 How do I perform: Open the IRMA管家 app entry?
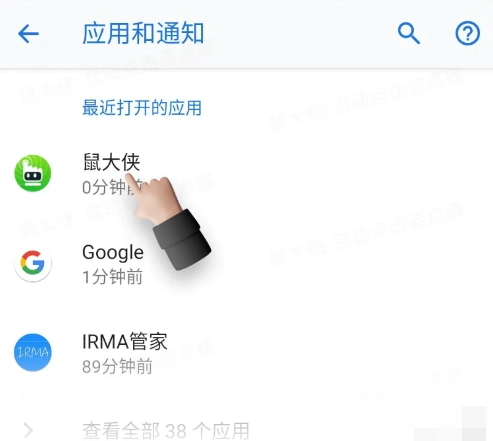246,353
